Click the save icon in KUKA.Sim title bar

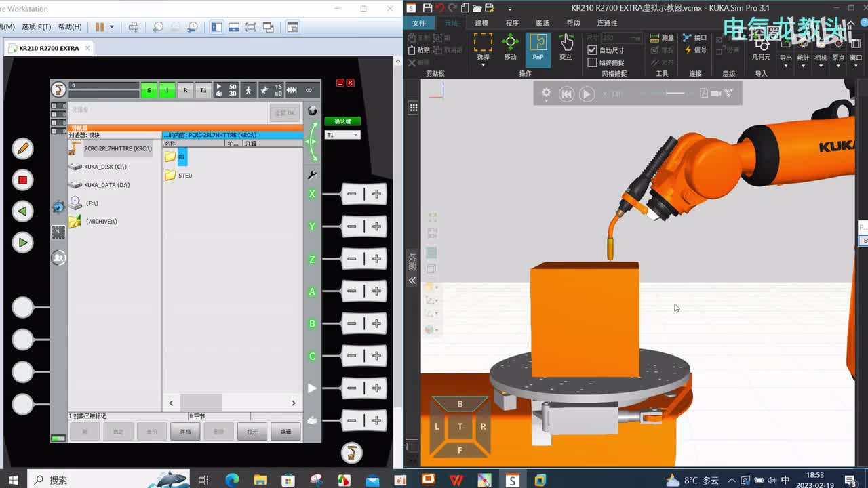(x=427, y=7)
